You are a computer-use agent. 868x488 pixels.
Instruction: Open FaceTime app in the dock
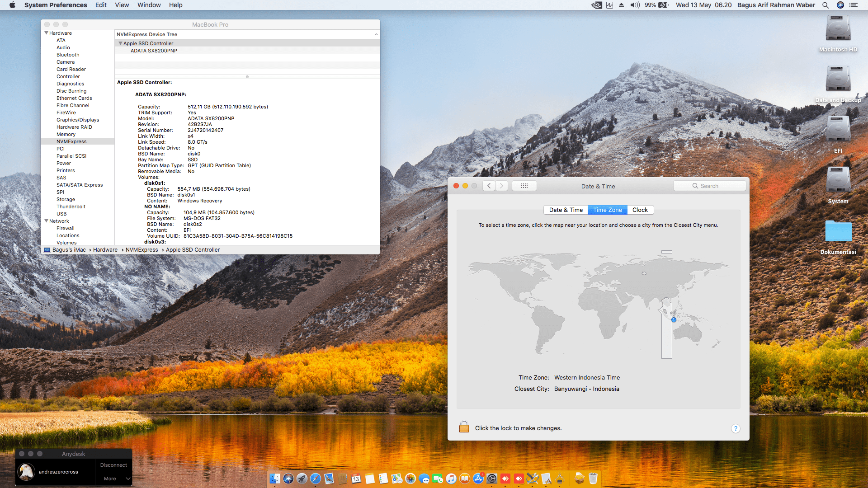pyautogui.click(x=438, y=479)
